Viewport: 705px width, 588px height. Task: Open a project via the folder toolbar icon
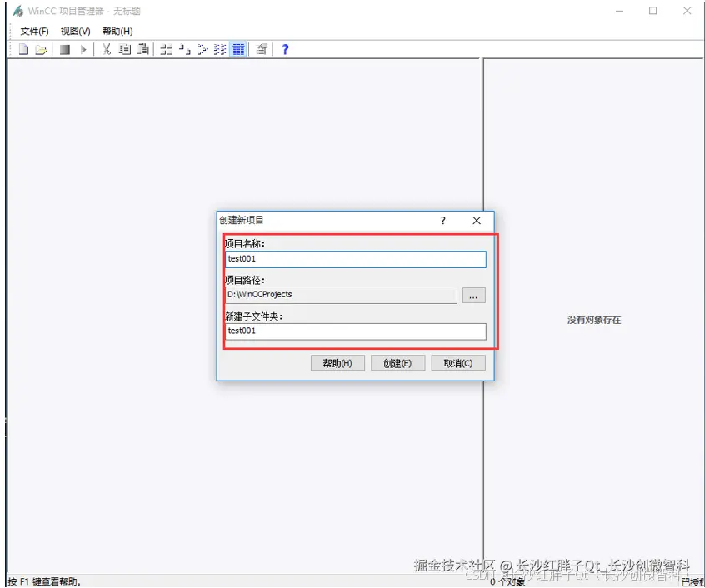[40, 48]
